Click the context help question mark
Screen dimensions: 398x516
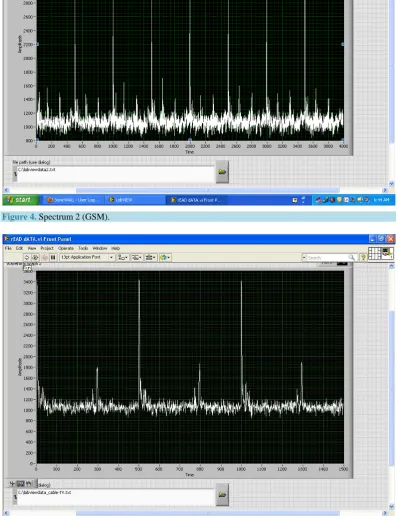[363, 257]
